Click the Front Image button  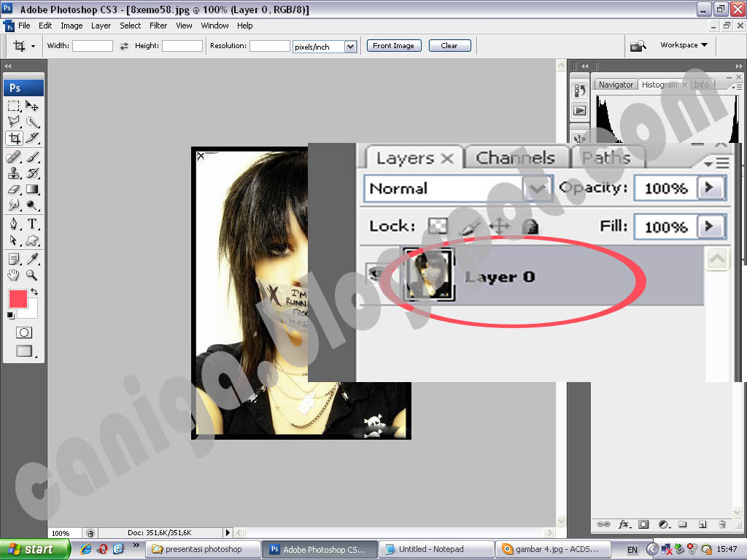tap(393, 46)
